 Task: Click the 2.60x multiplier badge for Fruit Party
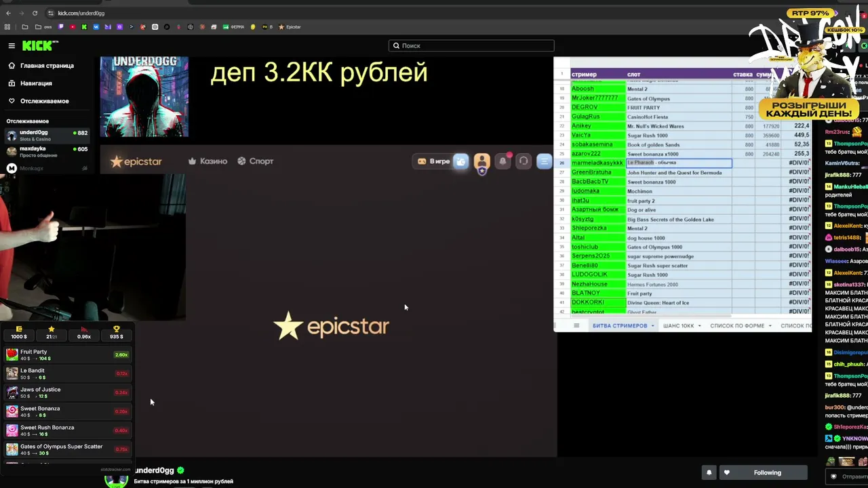click(121, 354)
